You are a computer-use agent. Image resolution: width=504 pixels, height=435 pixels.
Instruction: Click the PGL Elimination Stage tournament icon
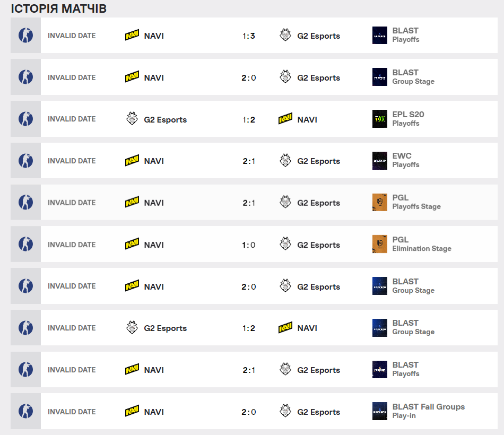[x=380, y=244]
